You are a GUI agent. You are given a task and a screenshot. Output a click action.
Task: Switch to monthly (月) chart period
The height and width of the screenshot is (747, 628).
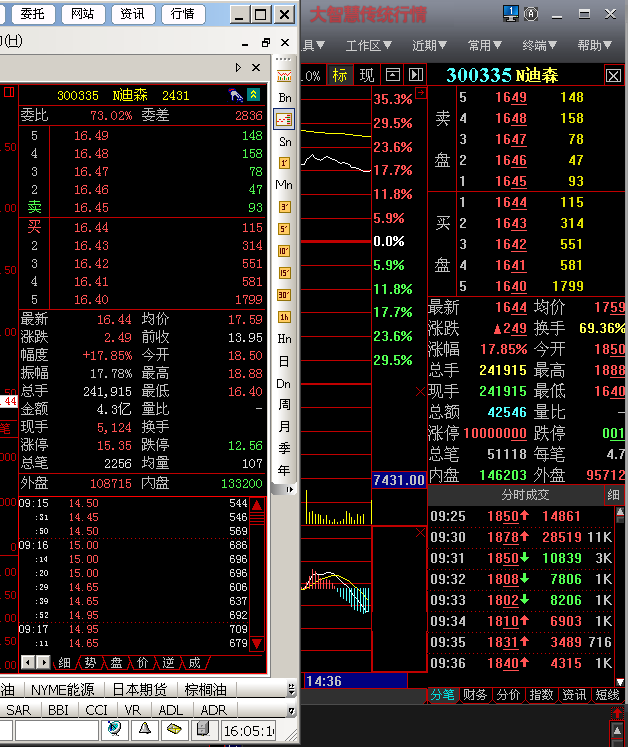click(x=284, y=426)
